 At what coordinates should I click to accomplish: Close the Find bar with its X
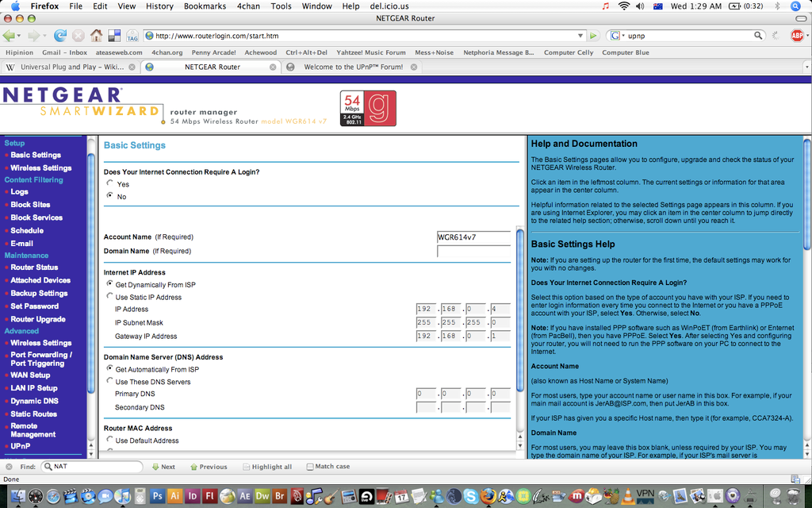pyautogui.click(x=9, y=467)
